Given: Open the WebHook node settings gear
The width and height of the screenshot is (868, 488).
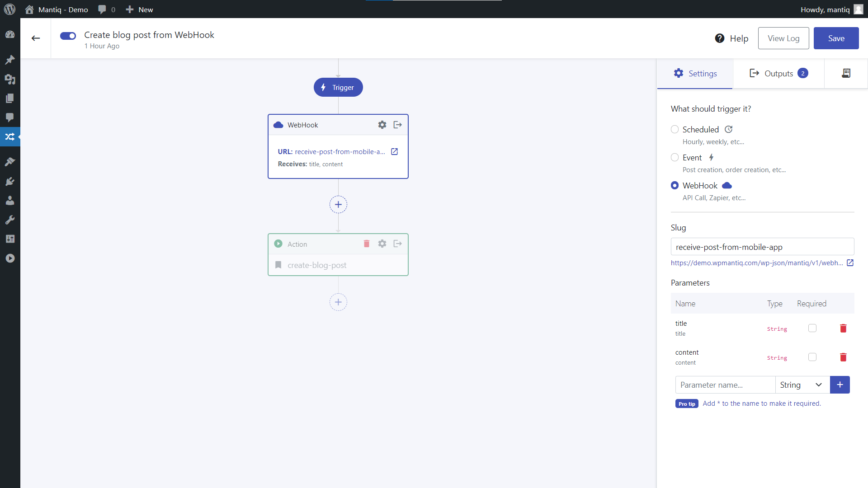Looking at the screenshot, I should [382, 125].
